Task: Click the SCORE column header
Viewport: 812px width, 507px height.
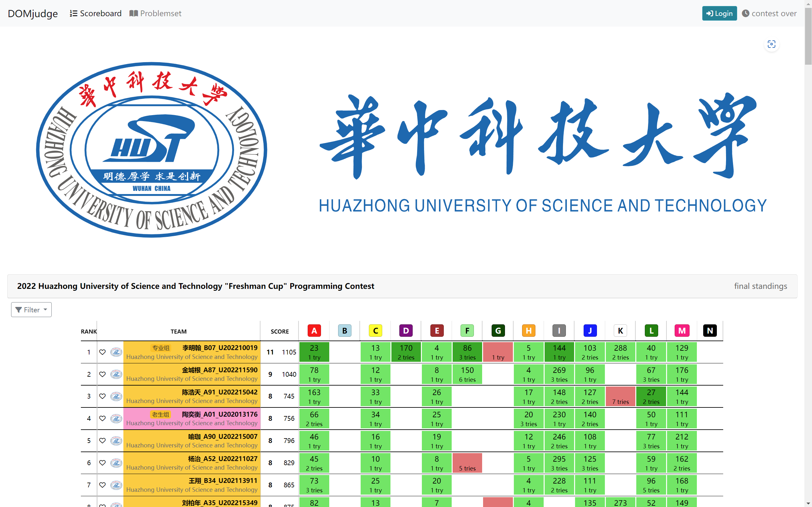Action: click(x=280, y=332)
